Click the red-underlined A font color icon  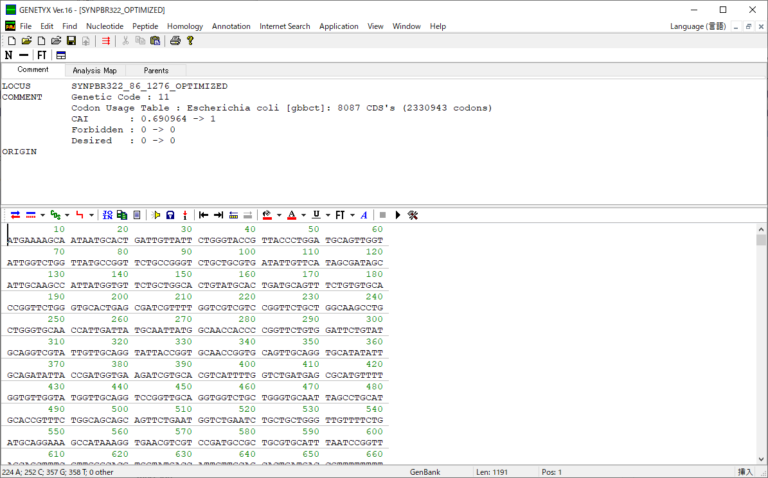pos(292,215)
